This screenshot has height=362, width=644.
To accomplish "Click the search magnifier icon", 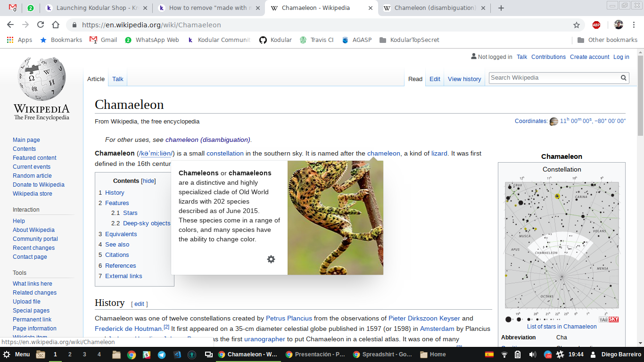I will [x=624, y=78].
